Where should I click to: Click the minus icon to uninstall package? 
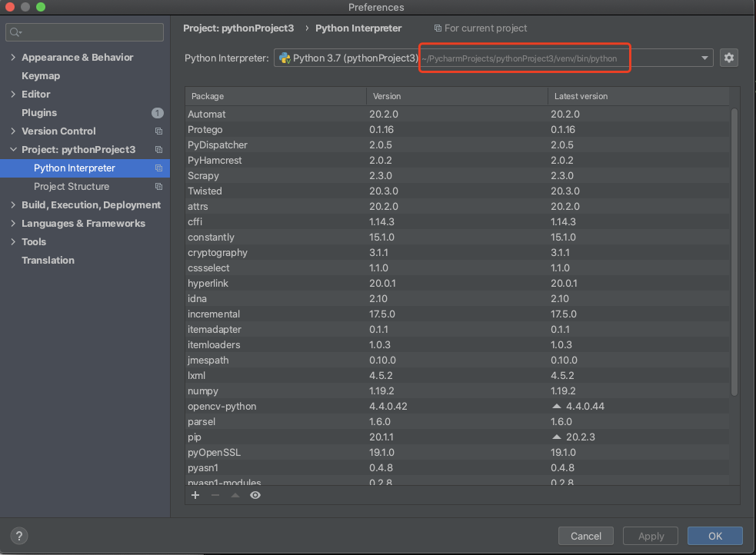pos(215,495)
